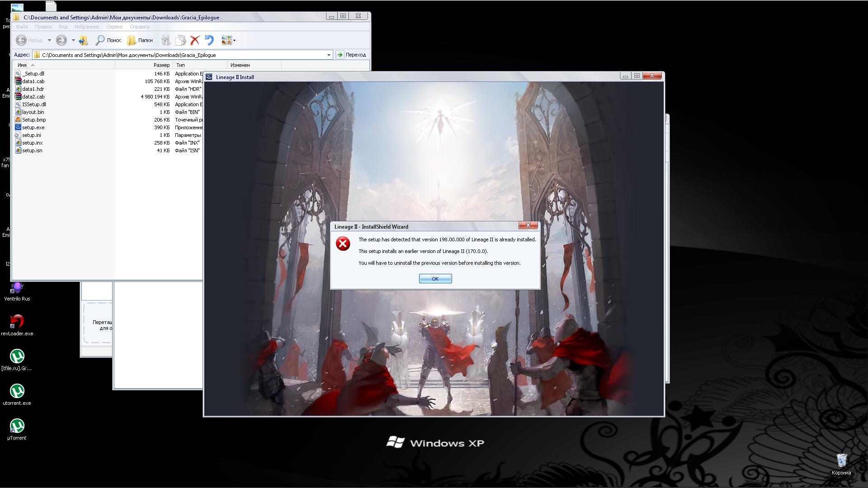
Task: Select the data2.cab archive file
Action: (x=33, y=97)
